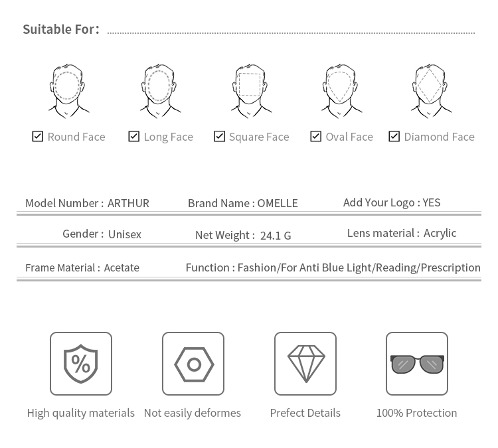
Task: Toggle the Square Face checkbox
Action: click(220, 136)
